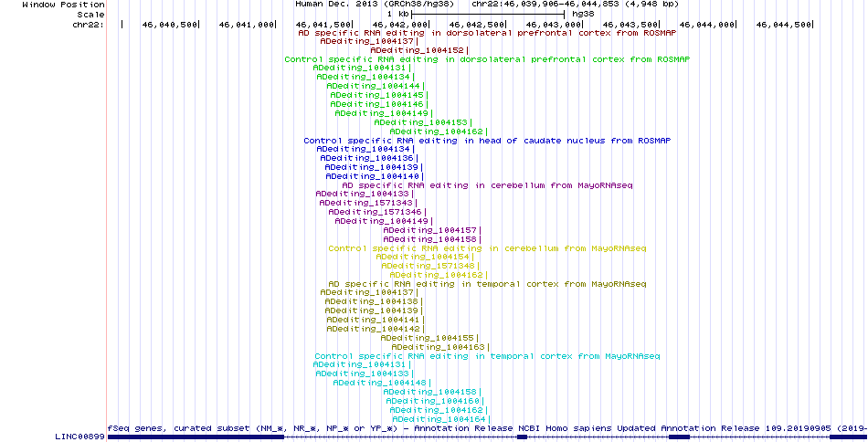
Task: Click the LINC00899 gene label
Action: pos(79,437)
